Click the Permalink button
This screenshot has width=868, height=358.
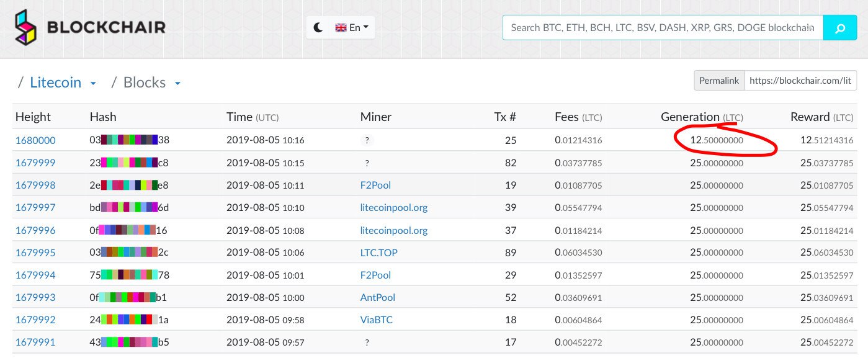pyautogui.click(x=719, y=81)
